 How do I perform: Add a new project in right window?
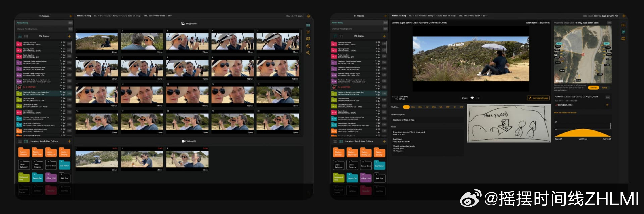pos(386,16)
